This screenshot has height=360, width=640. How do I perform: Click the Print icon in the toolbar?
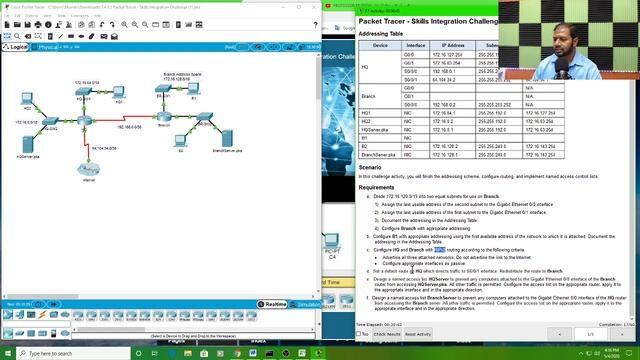[38, 25]
